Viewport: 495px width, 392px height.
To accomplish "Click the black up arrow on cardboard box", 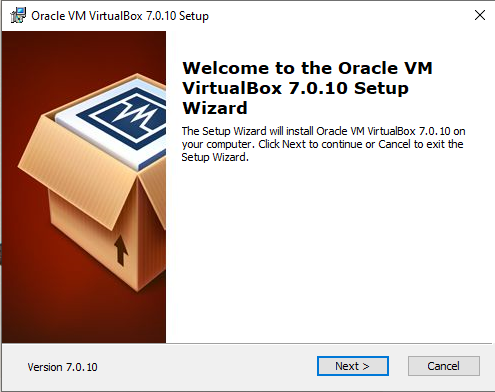I will point(121,250).
